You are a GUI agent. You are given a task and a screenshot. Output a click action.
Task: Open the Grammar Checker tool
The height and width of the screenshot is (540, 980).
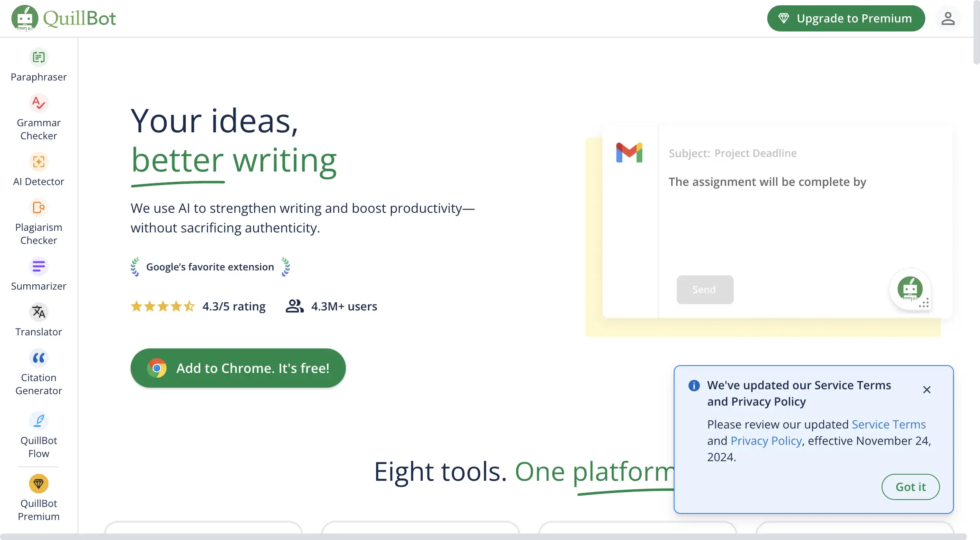(x=39, y=116)
